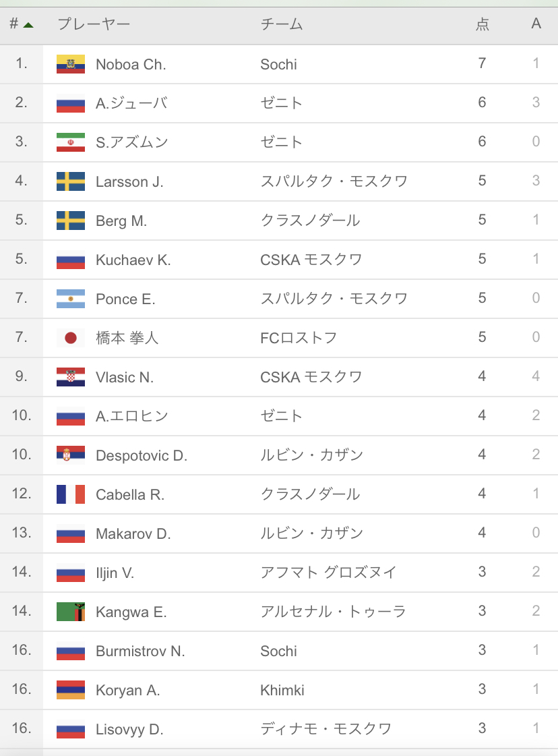558x756 pixels.
Task: Click the Armenia flag beside Koryan A.
Action: [71, 690]
